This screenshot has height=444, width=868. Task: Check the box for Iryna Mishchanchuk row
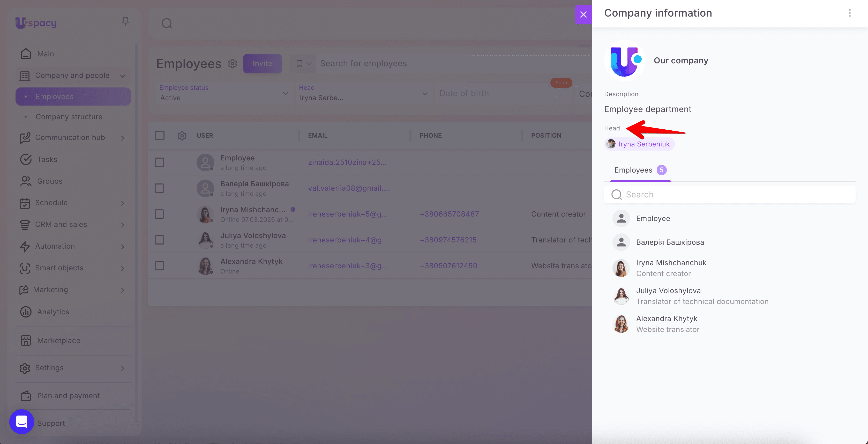coord(159,214)
